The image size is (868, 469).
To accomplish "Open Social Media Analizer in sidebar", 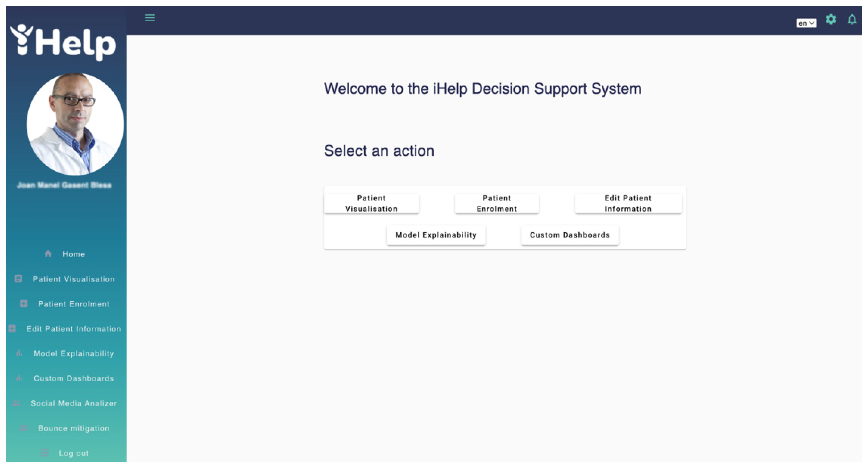I will coord(74,403).
